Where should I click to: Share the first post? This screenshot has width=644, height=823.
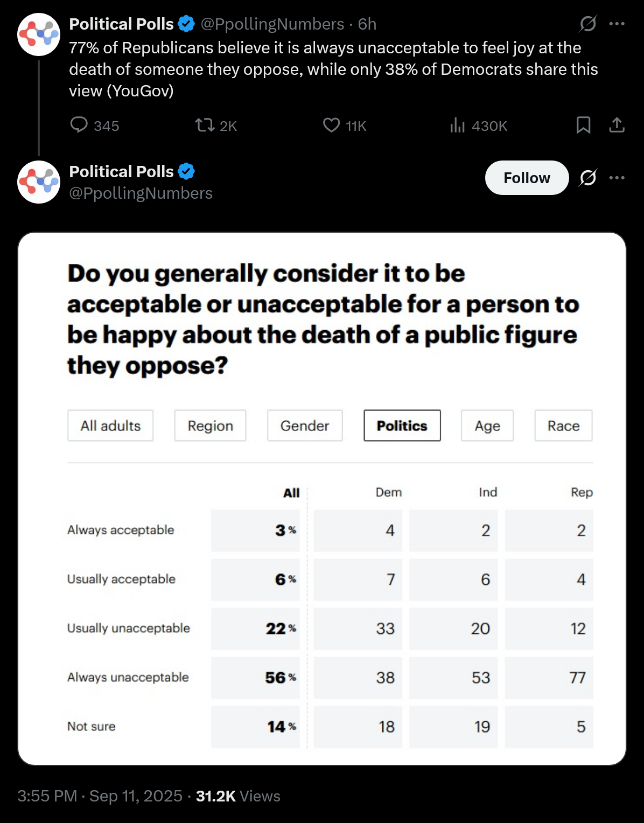tap(617, 125)
